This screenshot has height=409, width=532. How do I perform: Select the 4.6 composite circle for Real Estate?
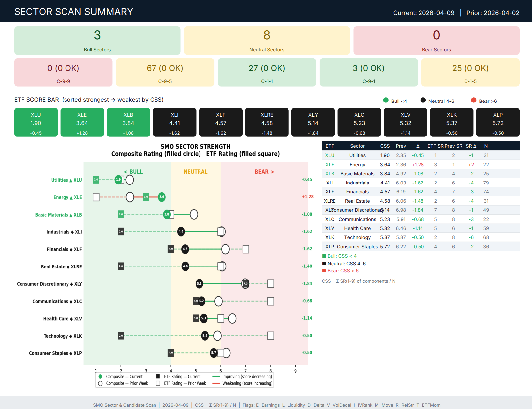(x=185, y=266)
